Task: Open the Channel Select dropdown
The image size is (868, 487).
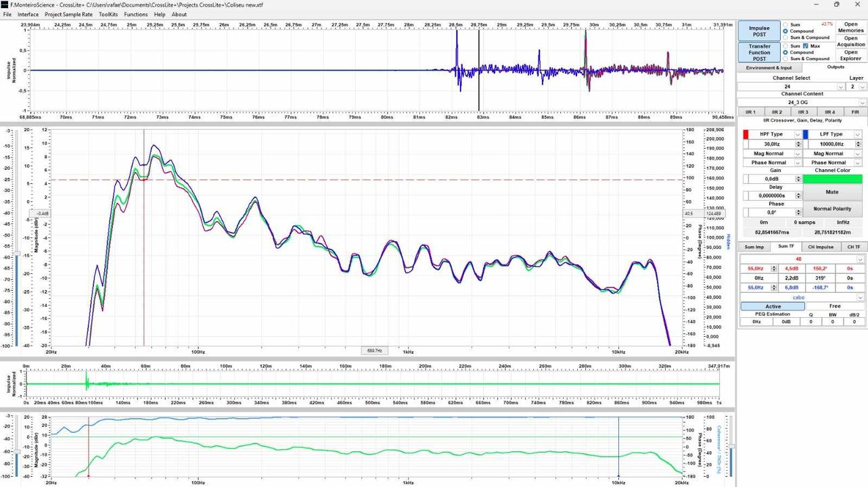Action: pos(791,87)
